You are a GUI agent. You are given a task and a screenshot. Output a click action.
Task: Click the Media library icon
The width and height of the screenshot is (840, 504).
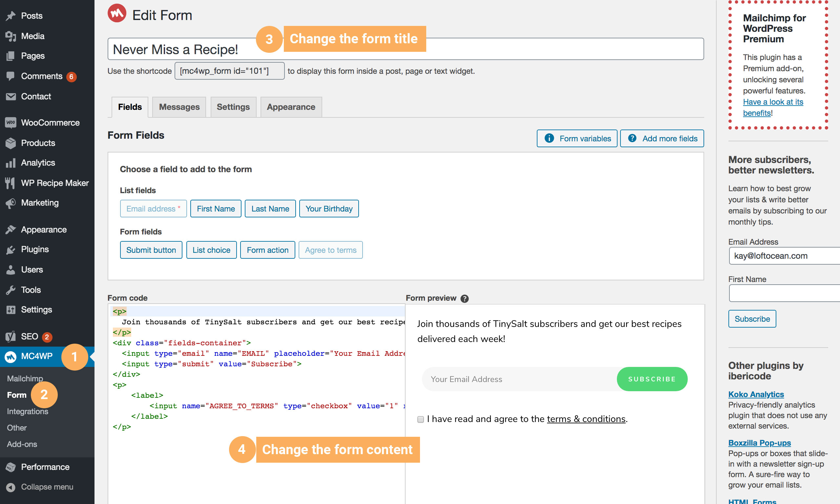coord(10,36)
